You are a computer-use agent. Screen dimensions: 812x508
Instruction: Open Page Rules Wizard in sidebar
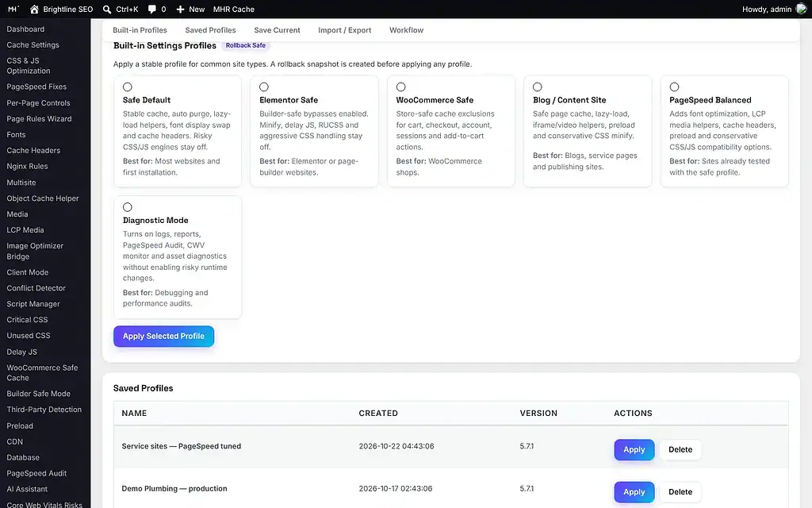click(x=39, y=119)
